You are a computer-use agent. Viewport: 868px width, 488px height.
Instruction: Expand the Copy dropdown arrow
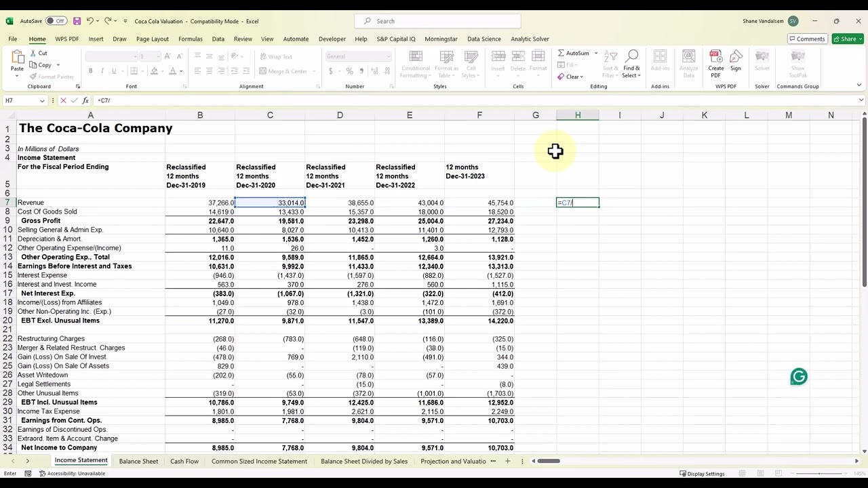pos(58,65)
